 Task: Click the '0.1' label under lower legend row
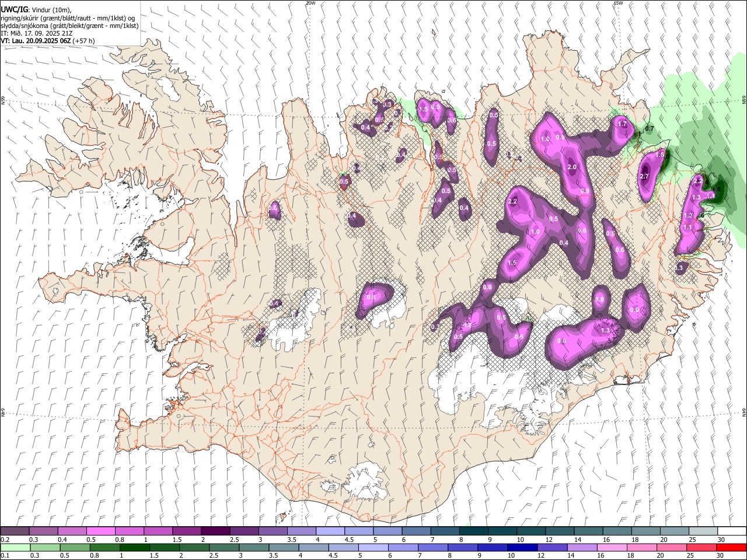click(5, 556)
